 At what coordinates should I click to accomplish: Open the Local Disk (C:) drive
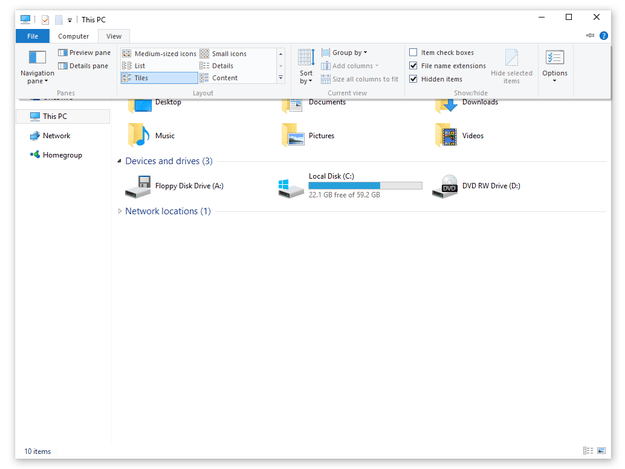tap(291, 186)
